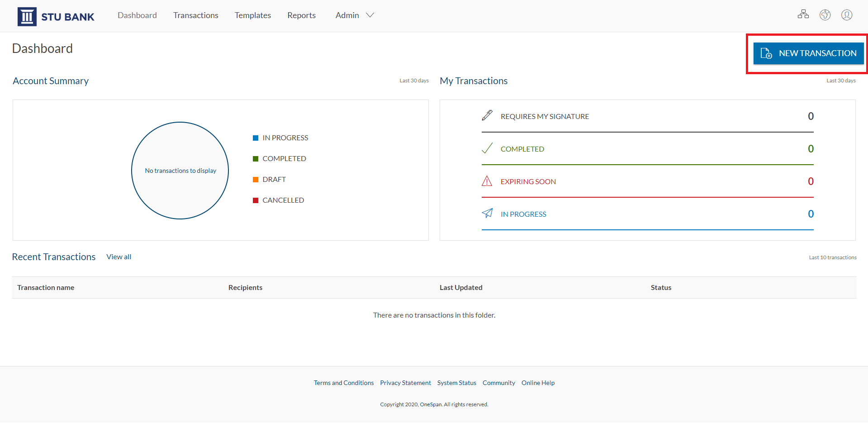
Task: Click the Last Updated column header
Action: click(461, 287)
